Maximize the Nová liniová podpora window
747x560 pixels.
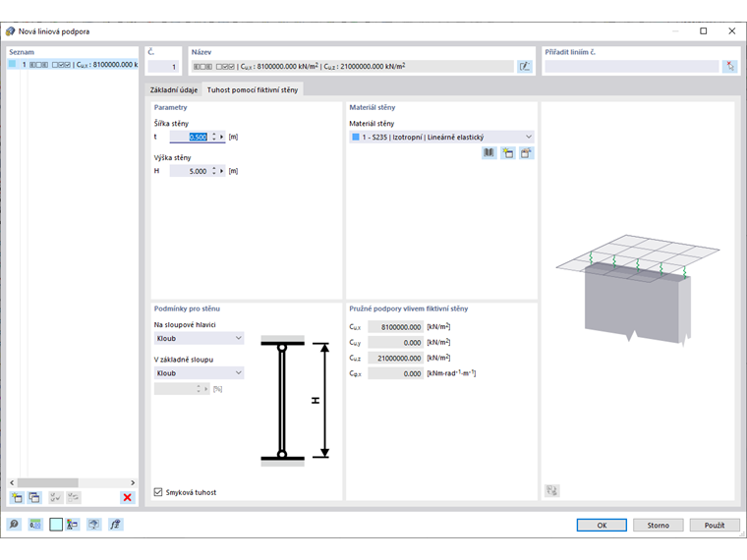(703, 31)
